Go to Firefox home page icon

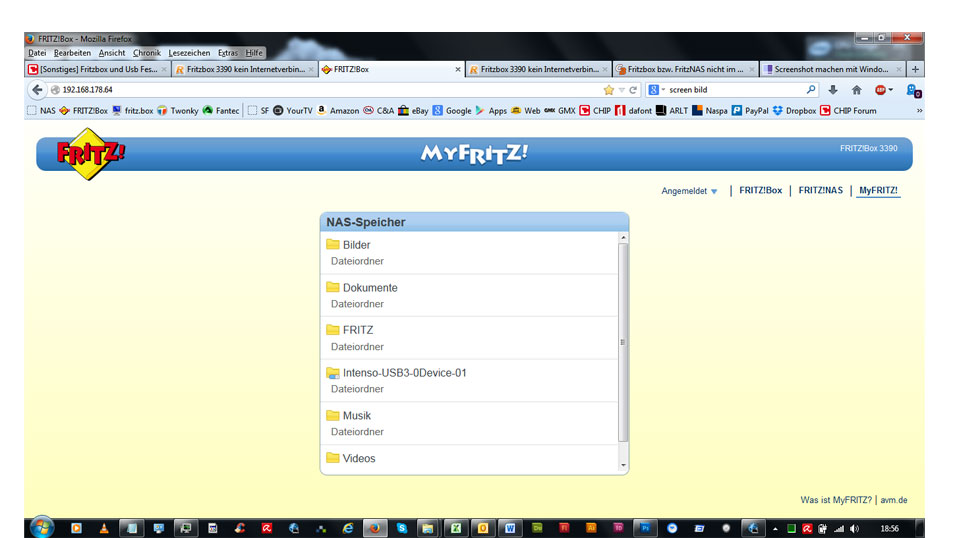(x=856, y=90)
